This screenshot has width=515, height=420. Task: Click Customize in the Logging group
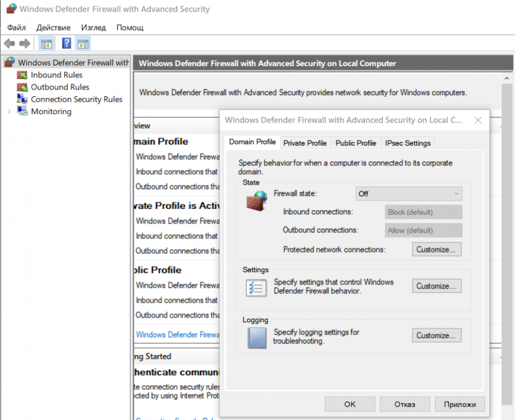[x=437, y=335]
